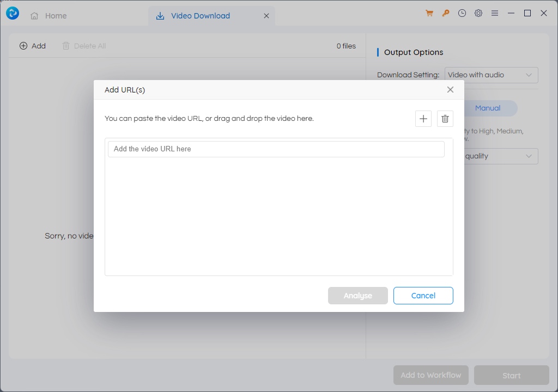Click the key icon to activate license
Viewport: 558px width, 392px height.
445,13
